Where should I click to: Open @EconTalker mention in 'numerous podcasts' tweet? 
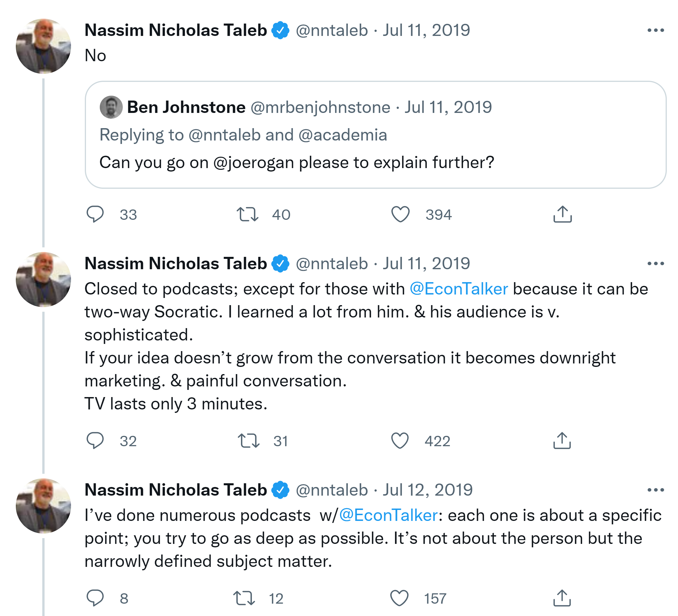[x=388, y=515]
